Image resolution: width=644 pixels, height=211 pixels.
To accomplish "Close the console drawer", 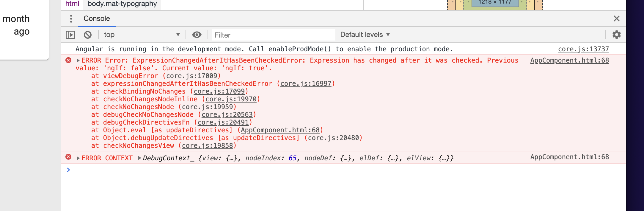I will click(x=617, y=18).
